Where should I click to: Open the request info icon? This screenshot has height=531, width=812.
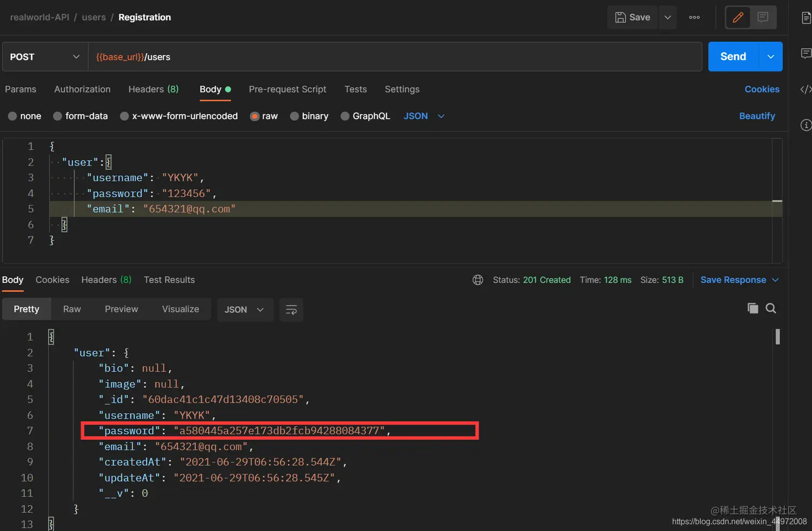pos(806,125)
